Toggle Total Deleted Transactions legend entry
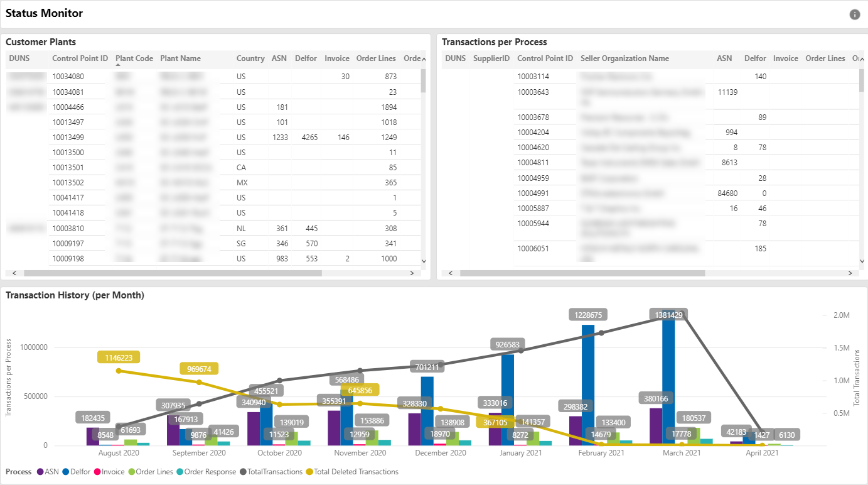This screenshot has height=485, width=868. (x=353, y=472)
